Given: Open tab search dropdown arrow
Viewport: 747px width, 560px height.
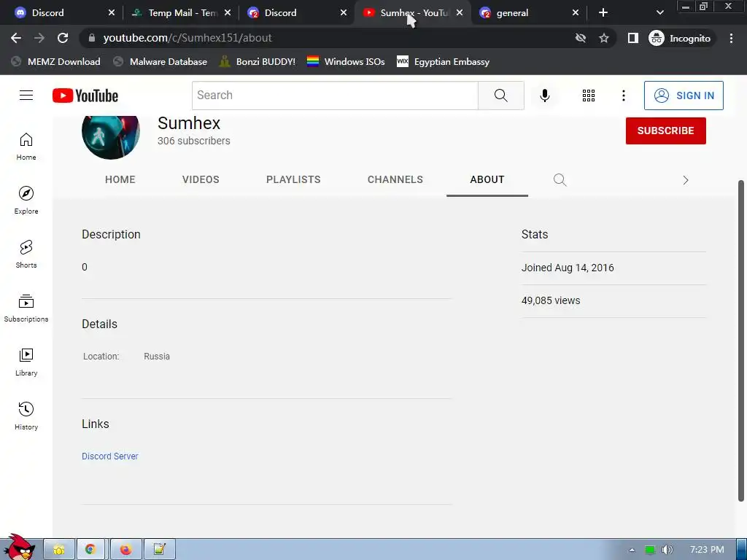Looking at the screenshot, I should pyautogui.click(x=659, y=12).
